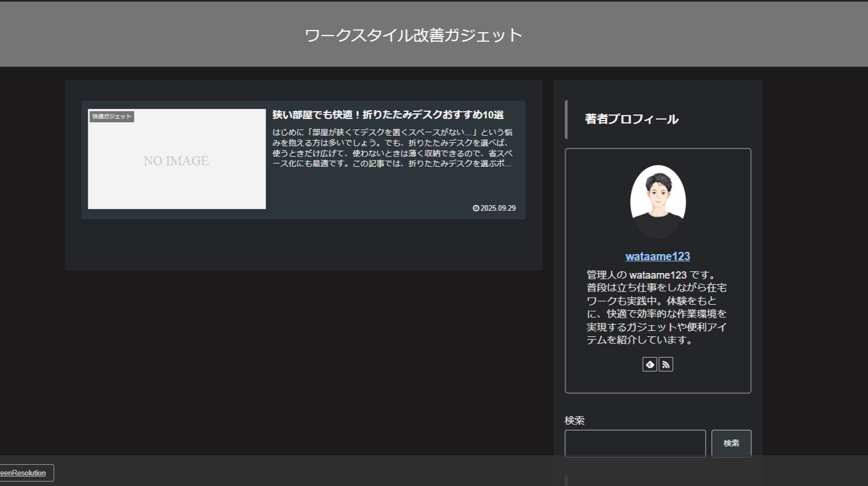Go to home via ワークスタイル改善ガジェット title
The width and height of the screenshot is (868, 486).
(413, 35)
